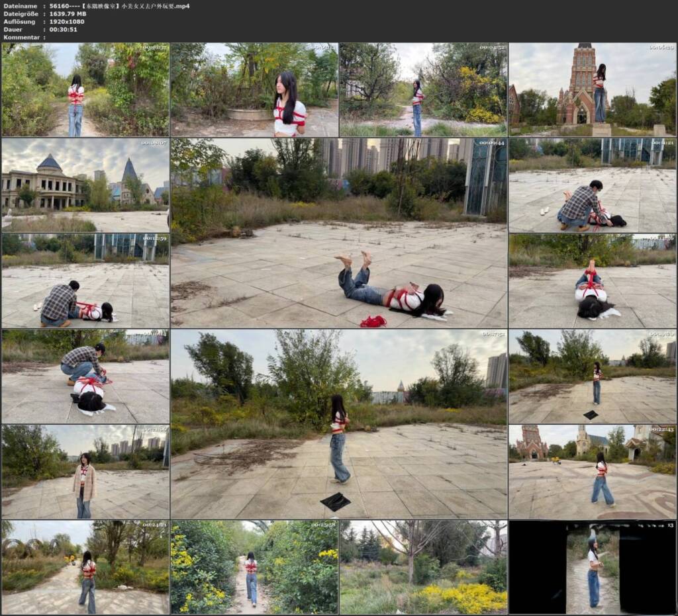Select the close-up thumbnail beside round planter
This screenshot has height=616, width=678.
[x=254, y=89]
